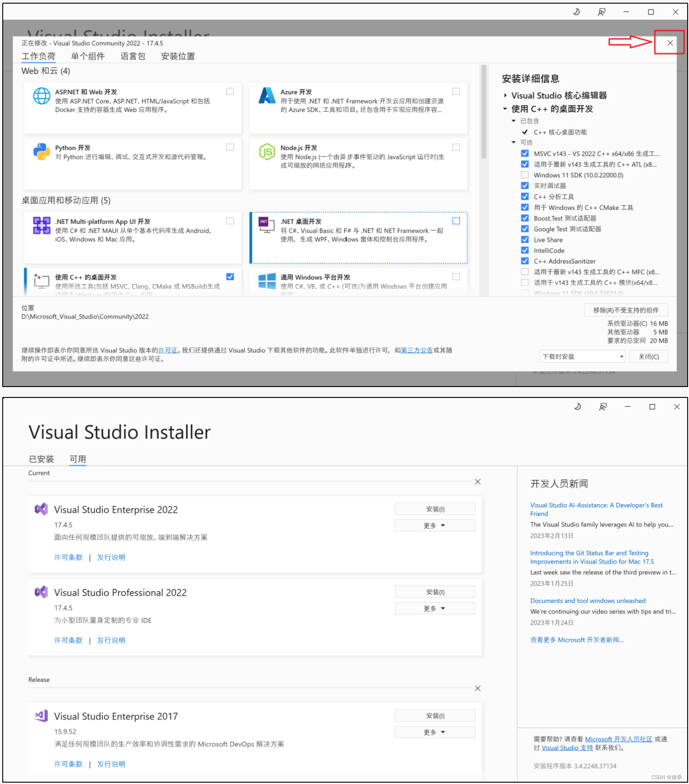
Task: Toggle dark theme moon icon in top window
Action: tap(576, 12)
